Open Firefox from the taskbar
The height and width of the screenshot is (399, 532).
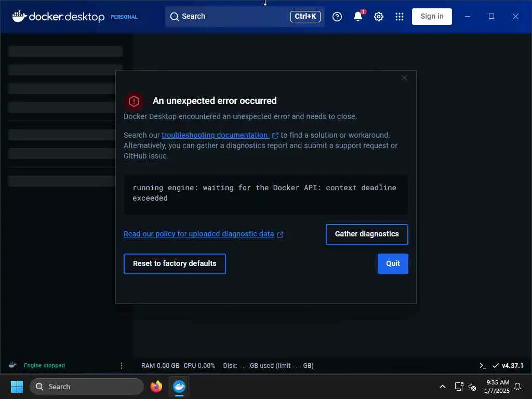point(156,387)
